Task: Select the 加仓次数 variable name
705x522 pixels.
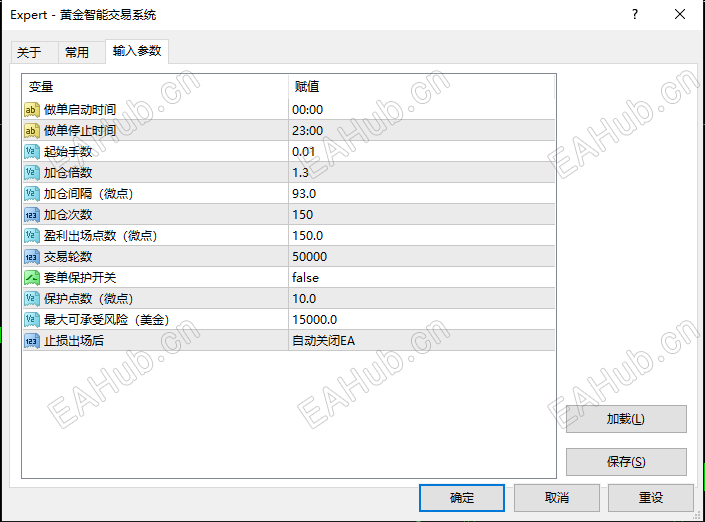Action: point(68,215)
